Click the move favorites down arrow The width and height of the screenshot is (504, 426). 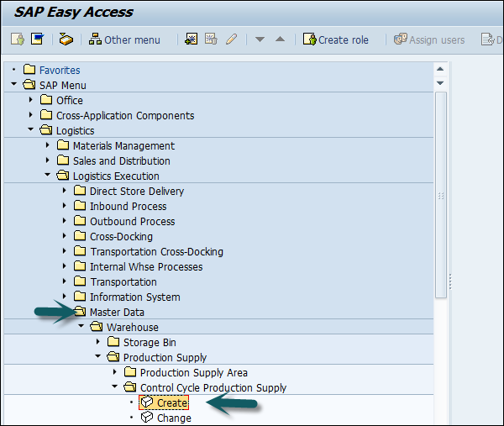(x=260, y=39)
